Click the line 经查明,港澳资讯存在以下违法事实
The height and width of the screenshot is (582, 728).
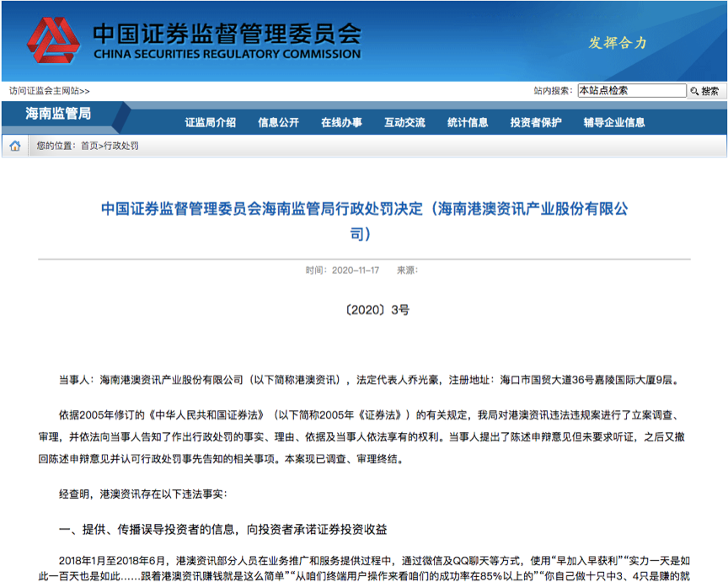(x=143, y=494)
